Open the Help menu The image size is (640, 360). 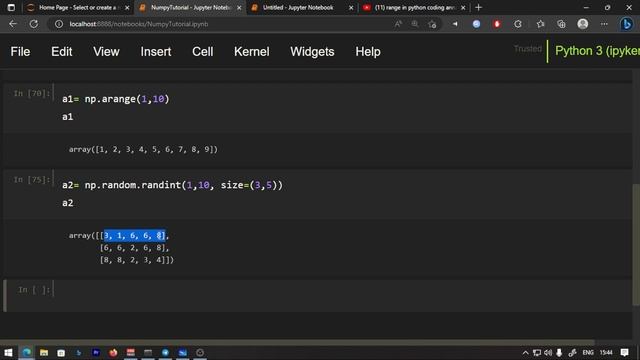pos(368,52)
